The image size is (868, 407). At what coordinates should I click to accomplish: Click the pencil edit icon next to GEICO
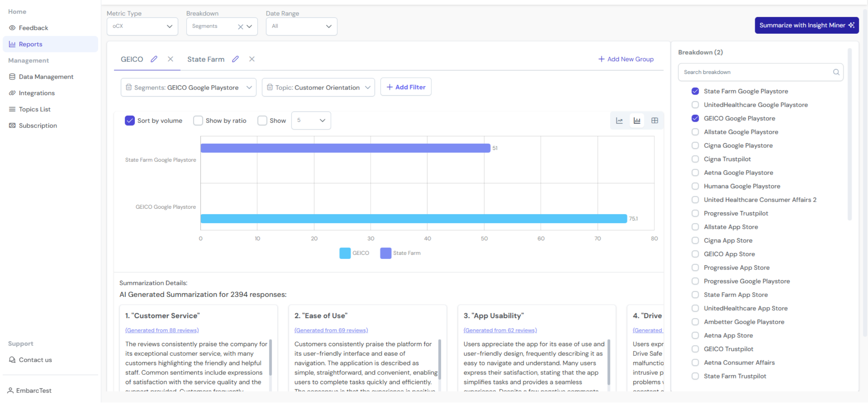pyautogui.click(x=154, y=59)
